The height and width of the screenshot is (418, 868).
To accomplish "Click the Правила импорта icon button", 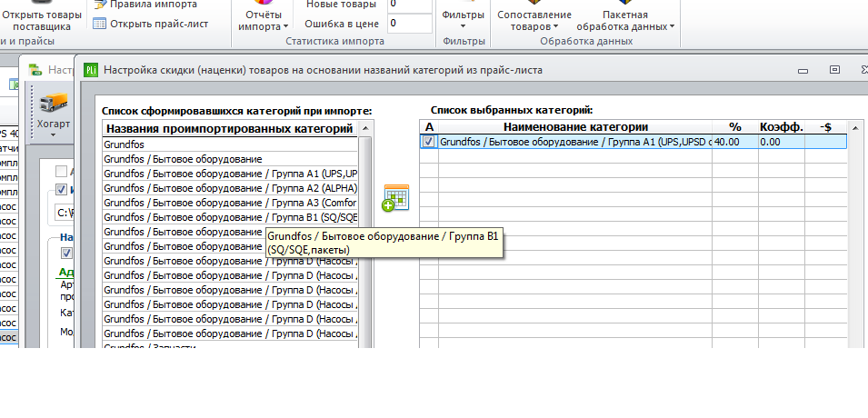I will (x=100, y=5).
